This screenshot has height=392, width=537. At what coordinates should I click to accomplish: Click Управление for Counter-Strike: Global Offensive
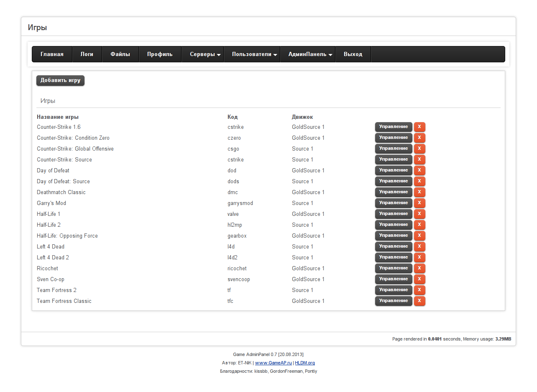click(x=393, y=149)
